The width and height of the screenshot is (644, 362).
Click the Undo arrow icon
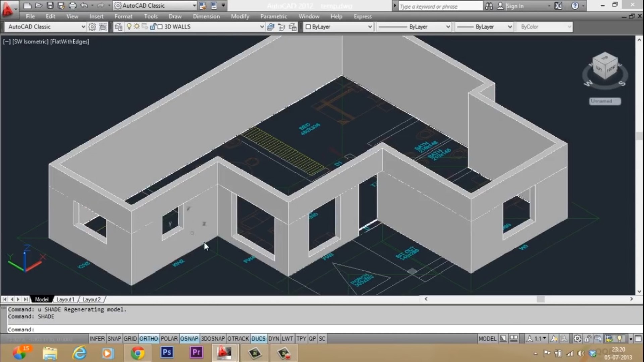[x=84, y=6]
